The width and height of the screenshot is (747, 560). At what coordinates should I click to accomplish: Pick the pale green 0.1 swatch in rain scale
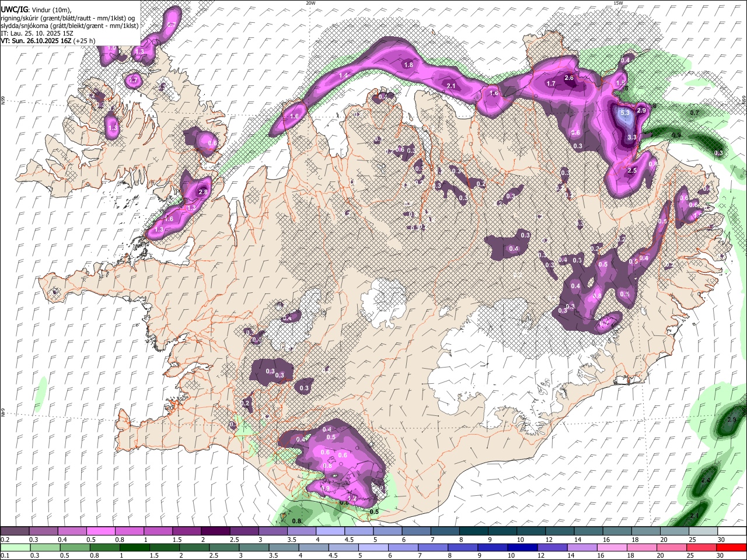pos(15,547)
